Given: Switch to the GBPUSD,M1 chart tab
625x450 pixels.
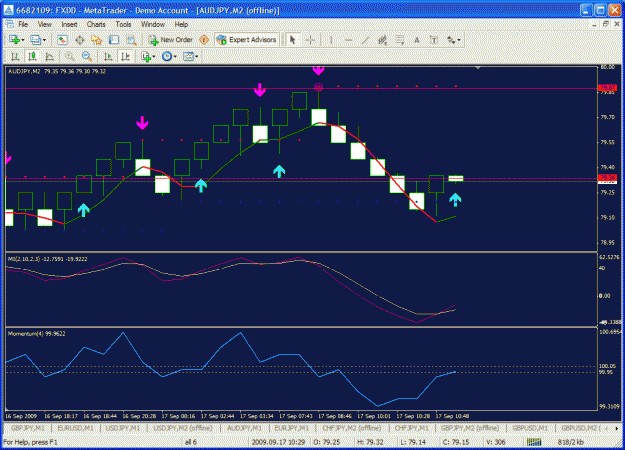Looking at the screenshot, I should (530, 428).
